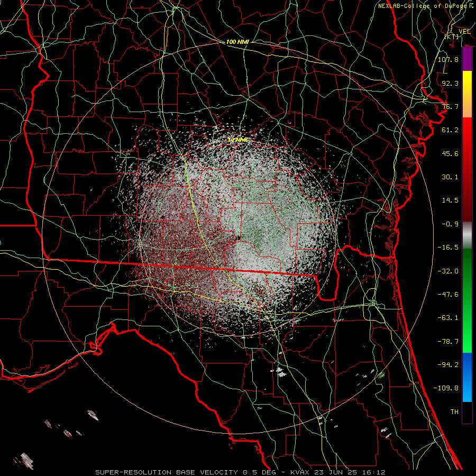Click the 14.5 velocity value
The height and width of the screenshot is (476, 476).
click(450, 200)
